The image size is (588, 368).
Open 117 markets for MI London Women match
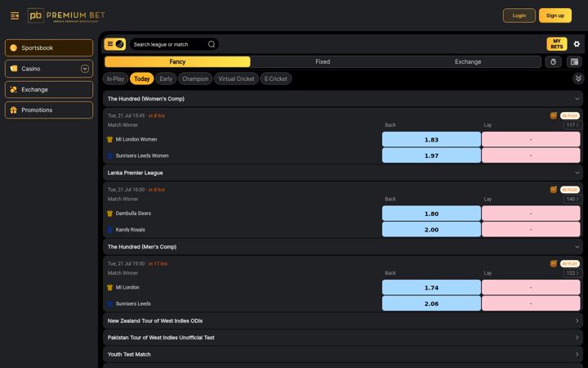[x=572, y=125]
